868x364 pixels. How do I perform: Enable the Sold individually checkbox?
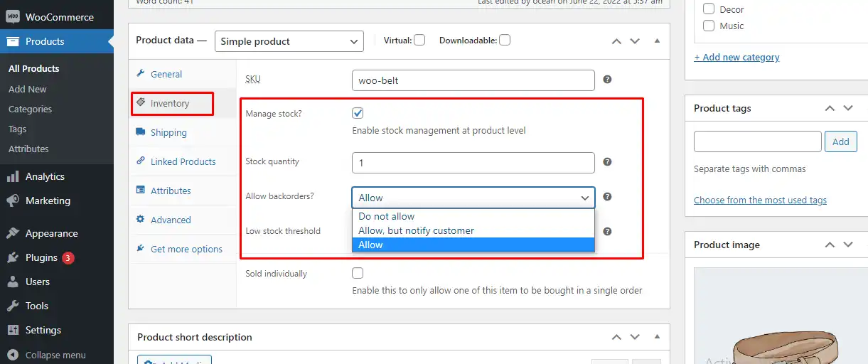(358, 273)
